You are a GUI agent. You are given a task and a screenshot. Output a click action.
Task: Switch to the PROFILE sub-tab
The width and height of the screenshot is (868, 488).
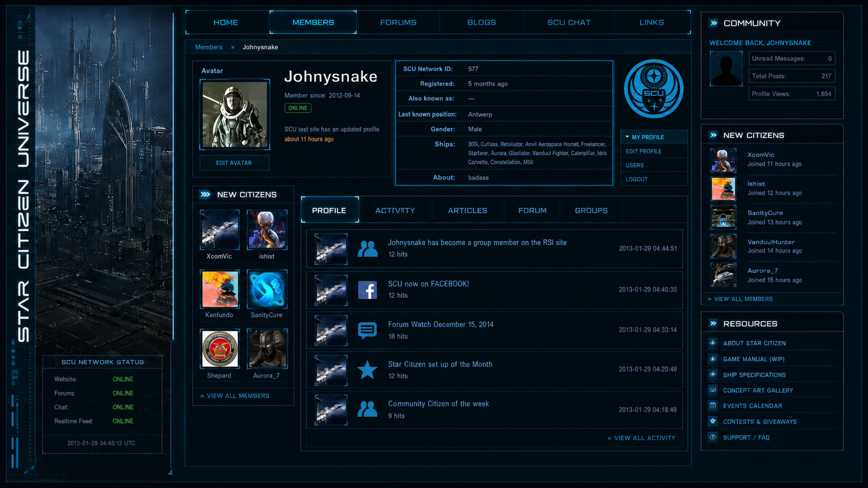click(x=329, y=210)
